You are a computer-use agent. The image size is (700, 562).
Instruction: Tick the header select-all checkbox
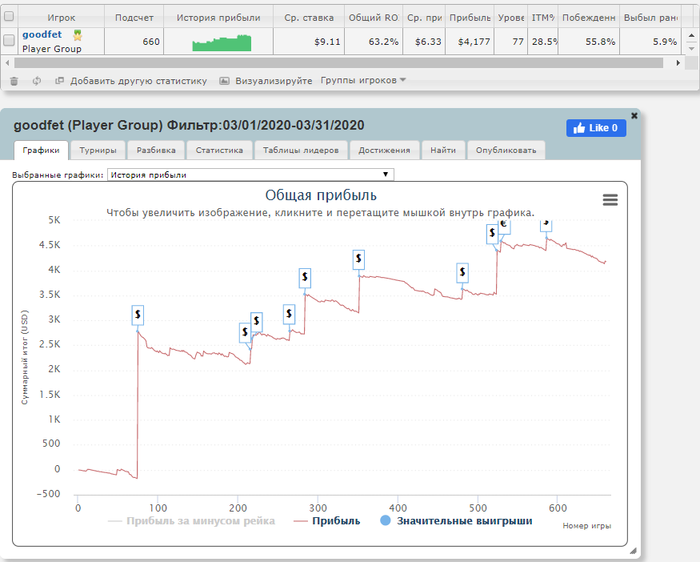coord(9,17)
